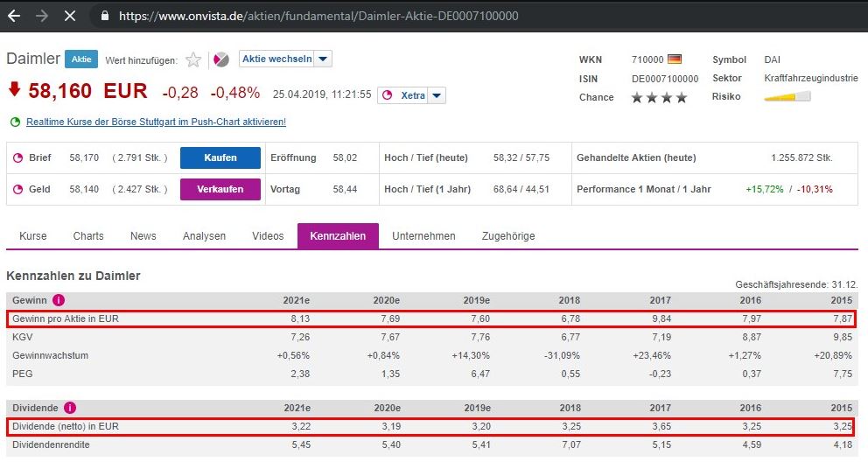Click the purple Verkaufen button
The height and width of the screenshot is (462, 868).
220,189
